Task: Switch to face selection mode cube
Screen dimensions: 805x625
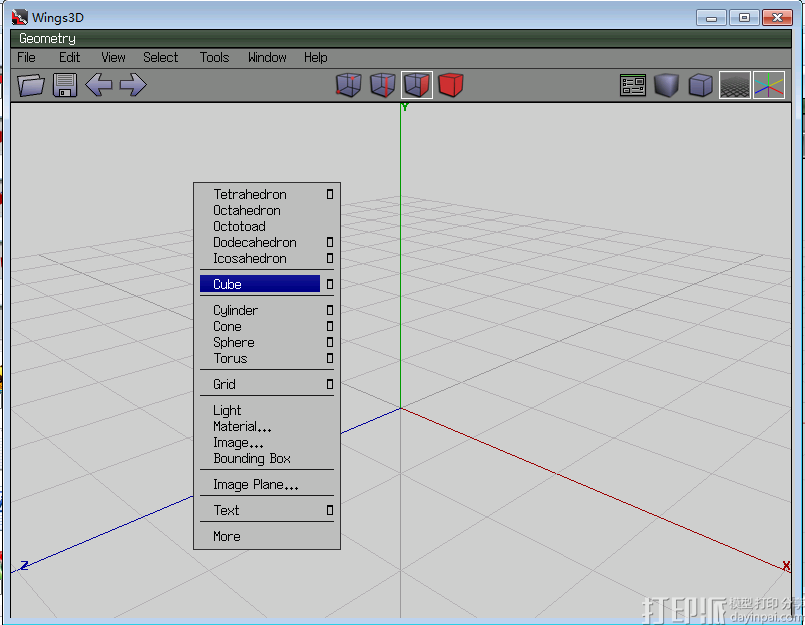Action: coord(416,85)
